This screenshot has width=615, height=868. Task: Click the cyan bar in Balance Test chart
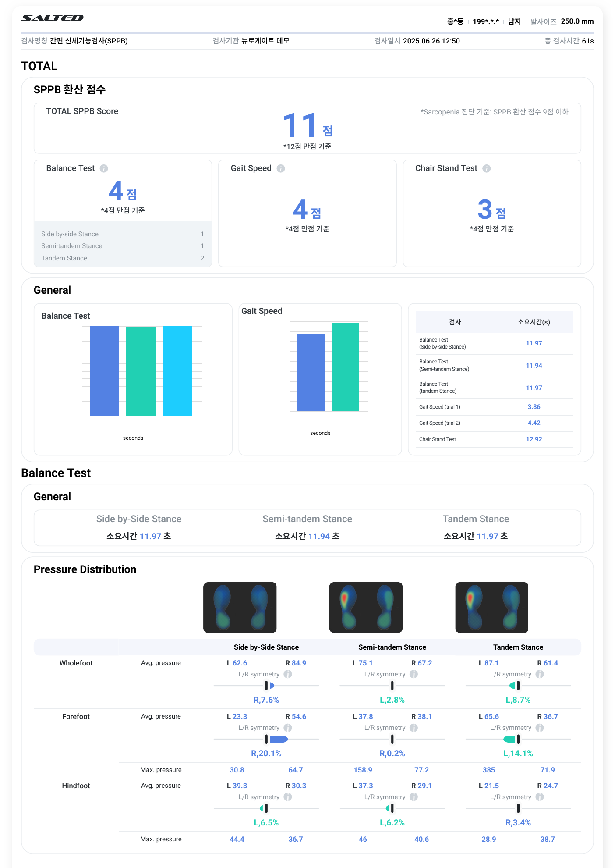177,371
